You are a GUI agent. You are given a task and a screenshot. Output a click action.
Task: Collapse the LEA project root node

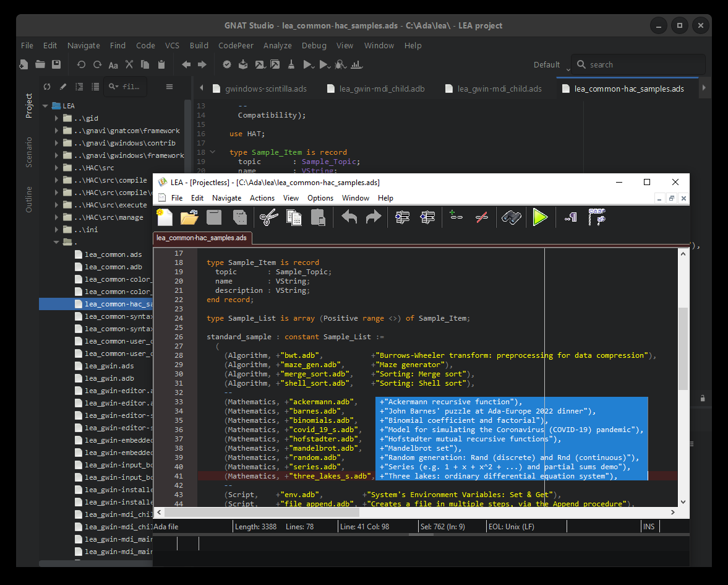tap(45, 106)
